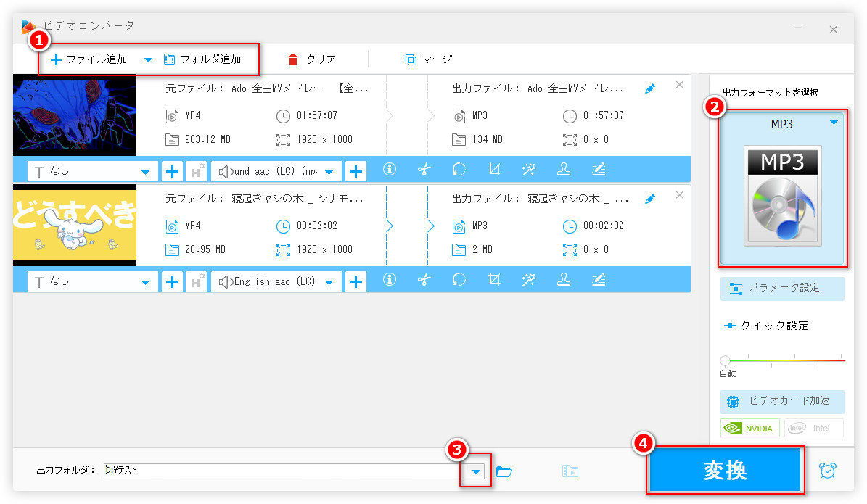This screenshot has height=504, width=867.
Task: Expand the output folder dropdown
Action: pyautogui.click(x=475, y=471)
